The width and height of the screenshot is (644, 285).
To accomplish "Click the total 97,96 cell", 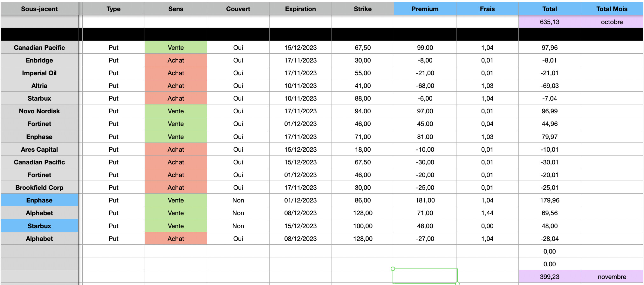I will (x=550, y=48).
